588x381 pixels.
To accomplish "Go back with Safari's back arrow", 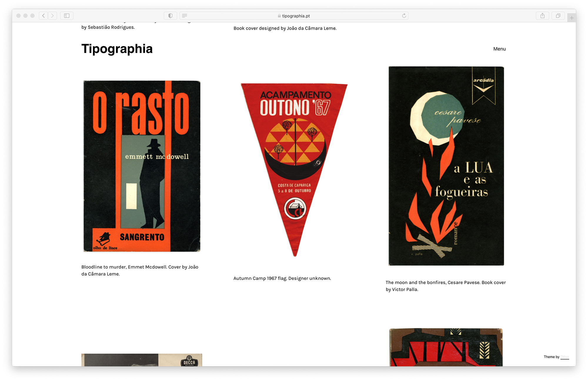I will click(43, 16).
